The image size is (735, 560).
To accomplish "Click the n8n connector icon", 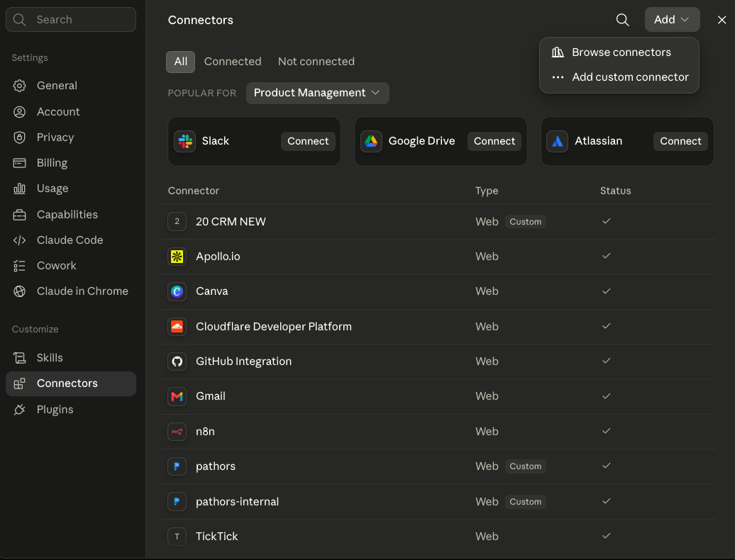I will (x=177, y=431).
